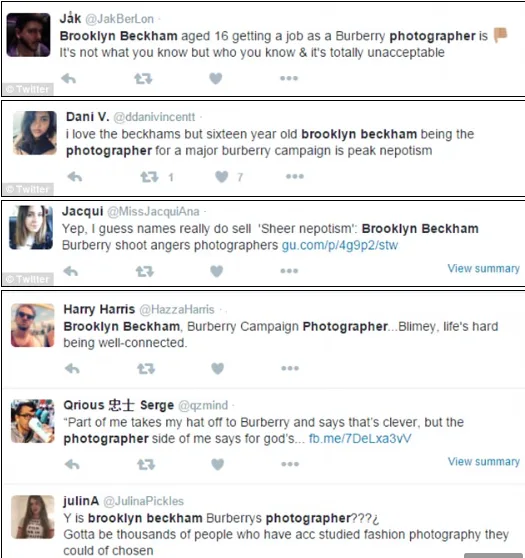Retweet Harry Harris's tweet
Viewport: 525px width, 558px height.
[146, 368]
